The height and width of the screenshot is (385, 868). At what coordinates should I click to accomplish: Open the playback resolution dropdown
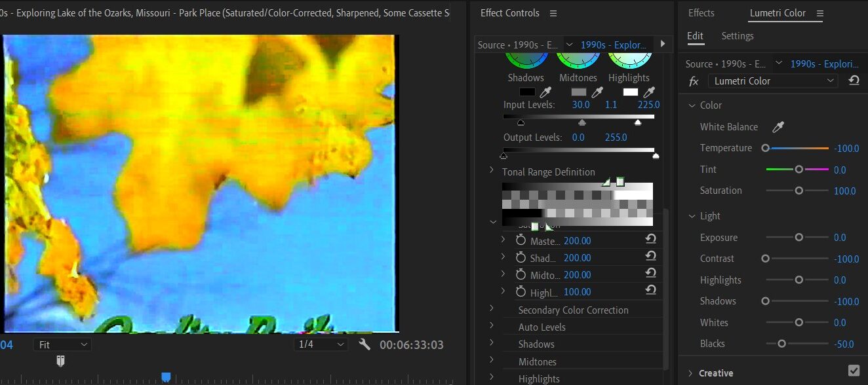coord(321,344)
